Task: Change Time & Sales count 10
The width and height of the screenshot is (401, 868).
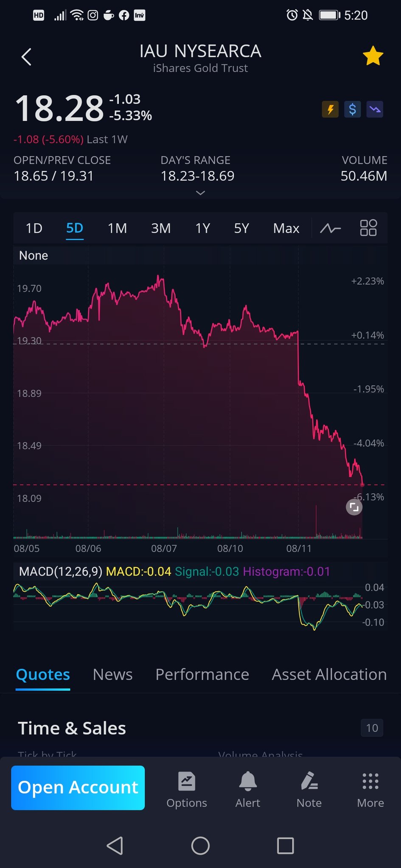Action: [x=372, y=728]
